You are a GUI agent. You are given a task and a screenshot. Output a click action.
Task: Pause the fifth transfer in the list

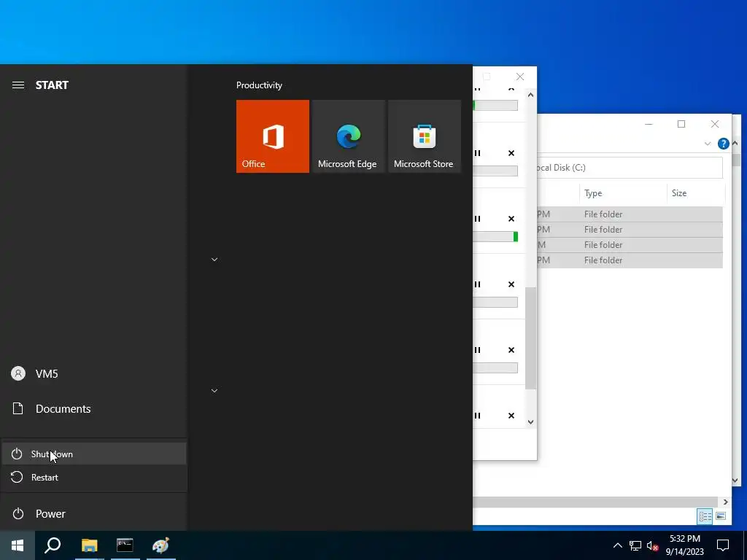coord(477,350)
